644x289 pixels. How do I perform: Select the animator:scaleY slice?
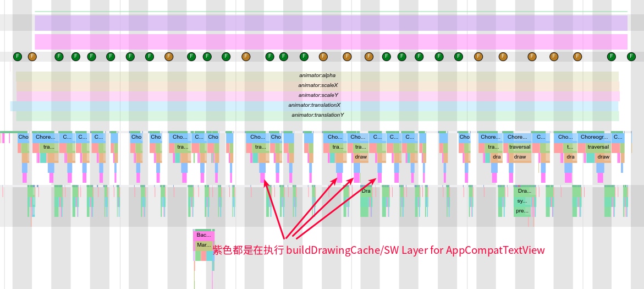317,95
